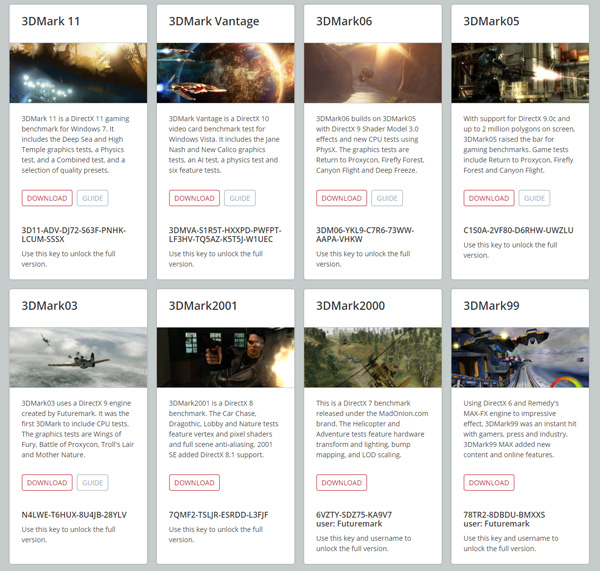The height and width of the screenshot is (571, 600).
Task: Click the key 6VZTY-SDZ75-KA9V7
Action: (x=354, y=515)
